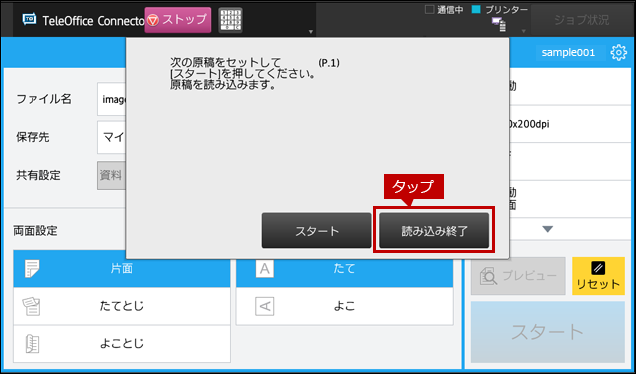Click the よことじ binding icon
636x374 pixels.
pyautogui.click(x=32, y=344)
